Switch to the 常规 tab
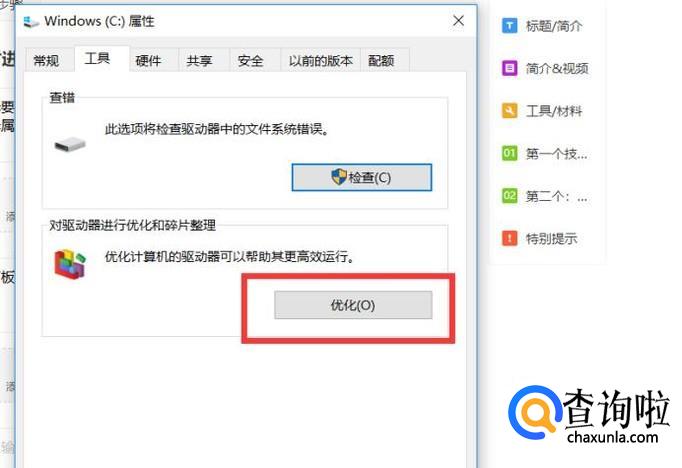Image resolution: width=682 pixels, height=468 pixels. (46, 60)
